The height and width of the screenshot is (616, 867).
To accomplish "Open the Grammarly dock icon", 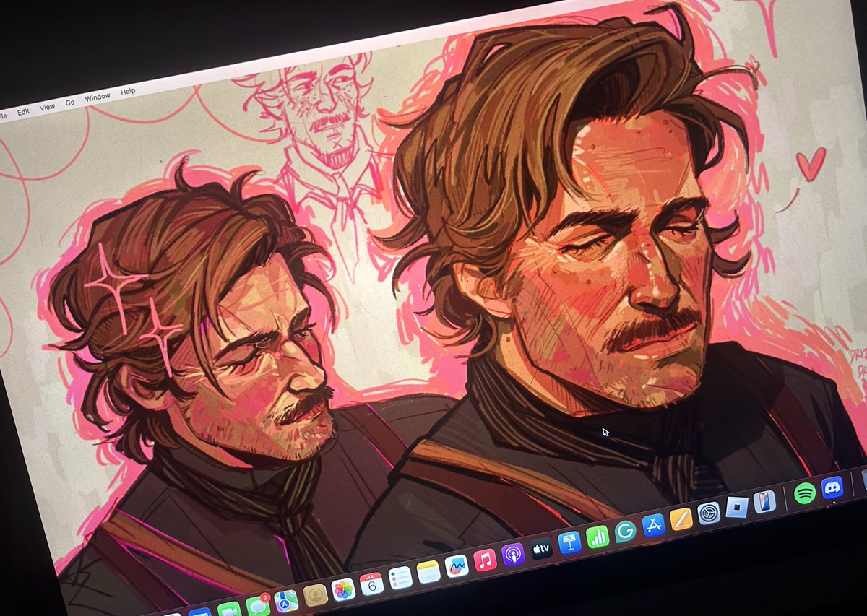I will [625, 531].
